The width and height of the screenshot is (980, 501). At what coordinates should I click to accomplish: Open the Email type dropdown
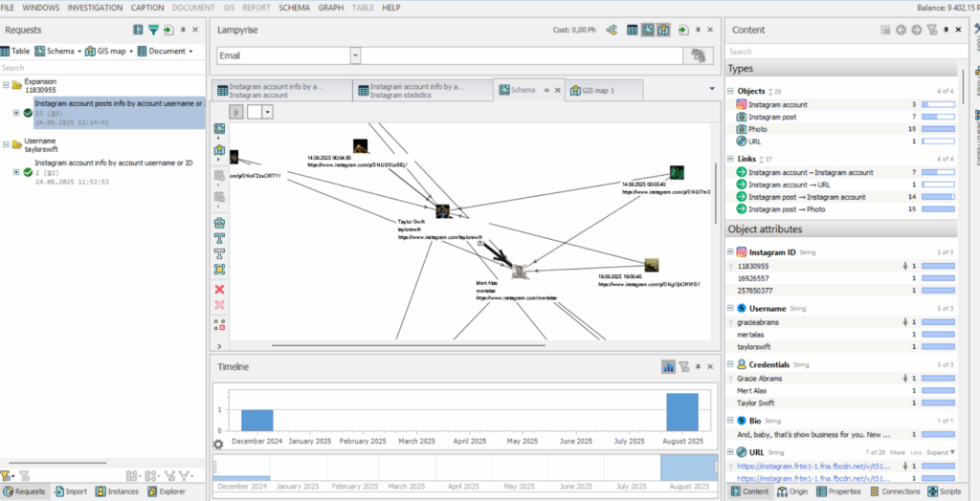(x=356, y=55)
